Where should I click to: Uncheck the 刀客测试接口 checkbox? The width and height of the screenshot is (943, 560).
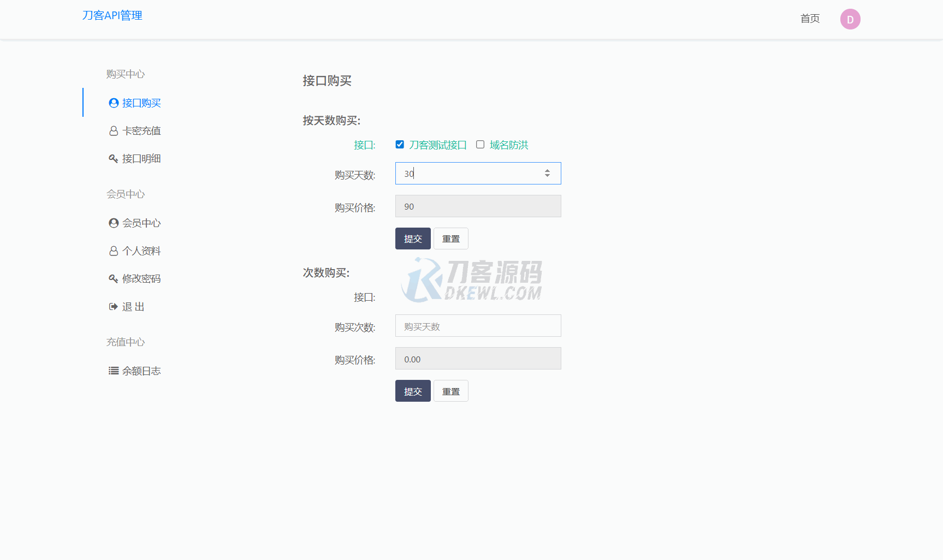coord(400,145)
